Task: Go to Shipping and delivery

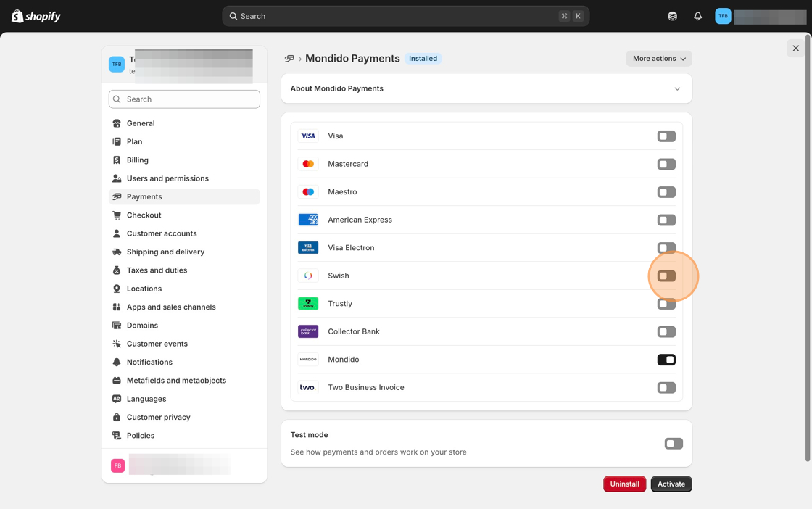Action: [x=184, y=252]
